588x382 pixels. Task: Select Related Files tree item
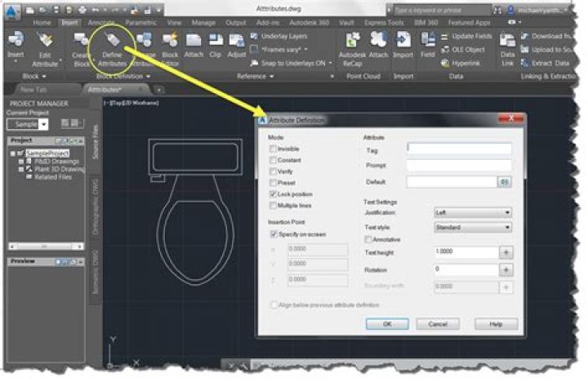[53, 177]
